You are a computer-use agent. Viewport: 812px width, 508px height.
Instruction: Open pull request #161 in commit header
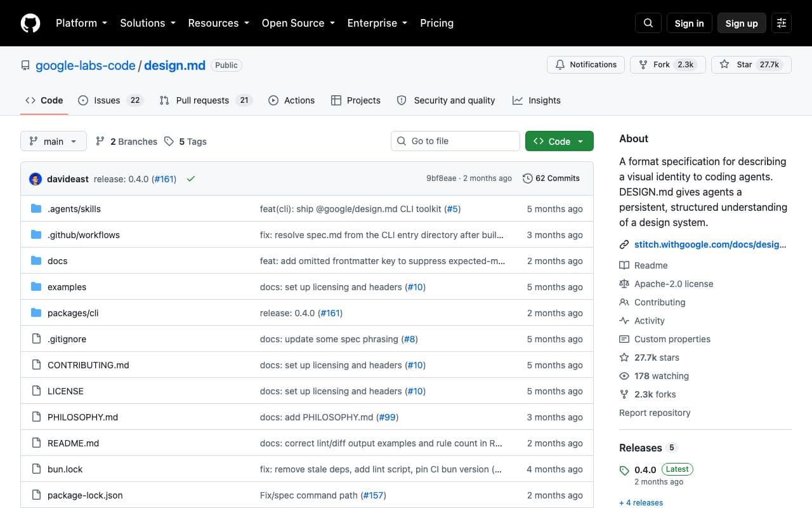(x=164, y=179)
